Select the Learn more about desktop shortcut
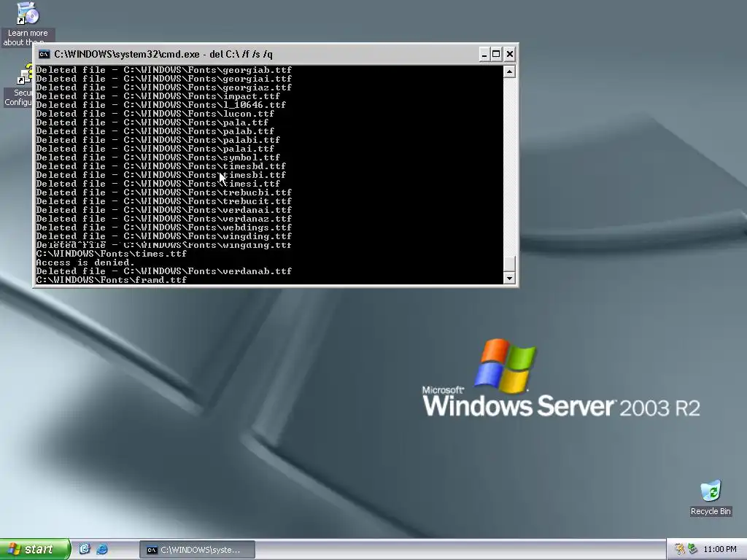Screen dimensions: 747x560 coord(28,23)
